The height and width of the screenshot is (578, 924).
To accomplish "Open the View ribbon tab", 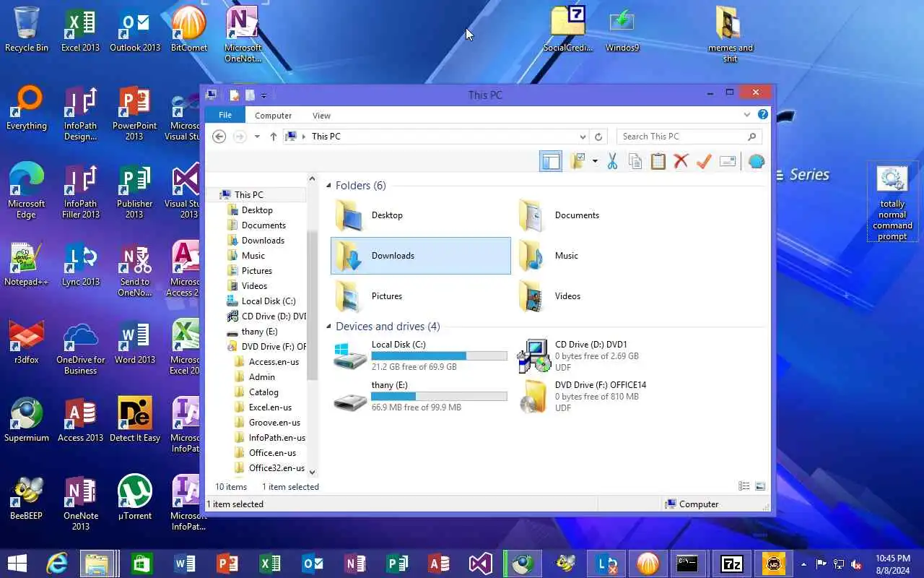I will click(x=321, y=116).
